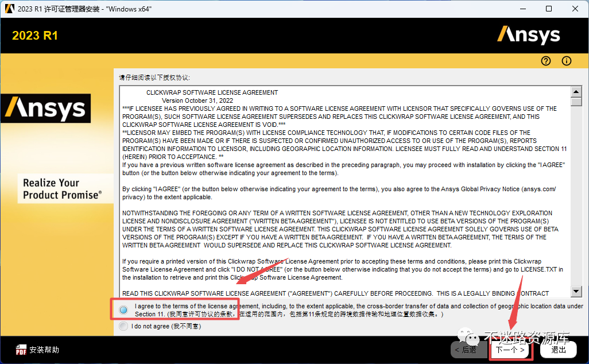
Task: Click the 请仔细阅读以下授权协议 label
Action: [154, 78]
